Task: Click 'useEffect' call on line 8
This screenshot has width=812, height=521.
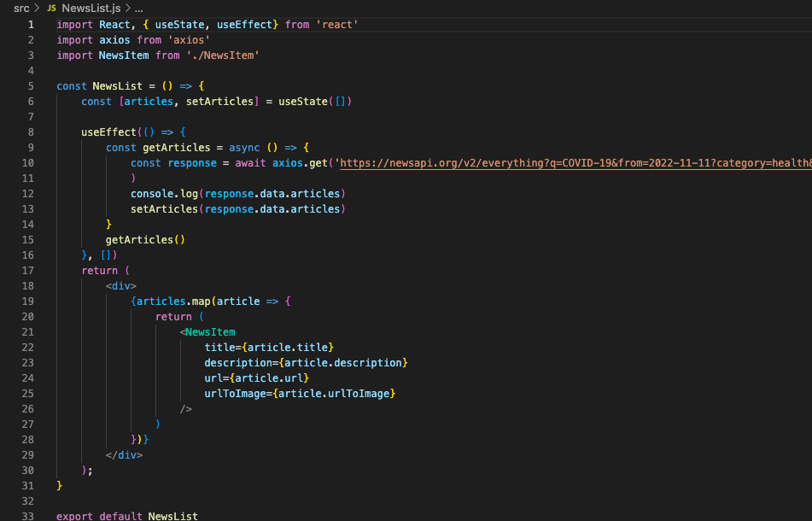Action: (108, 132)
